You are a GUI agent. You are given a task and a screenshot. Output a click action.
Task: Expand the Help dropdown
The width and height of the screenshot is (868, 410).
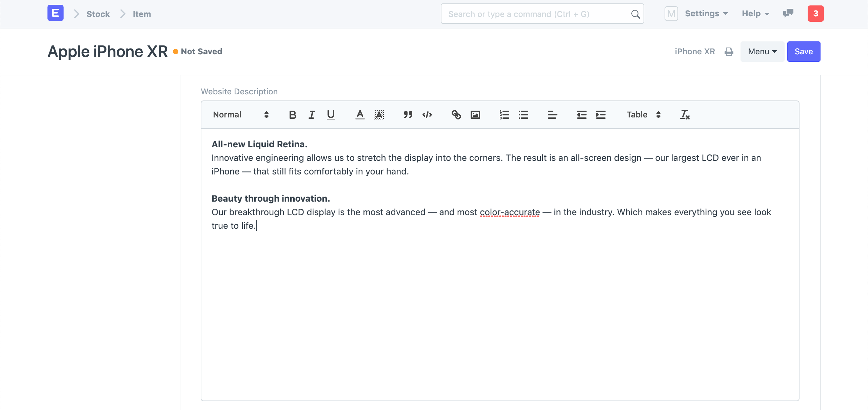755,14
